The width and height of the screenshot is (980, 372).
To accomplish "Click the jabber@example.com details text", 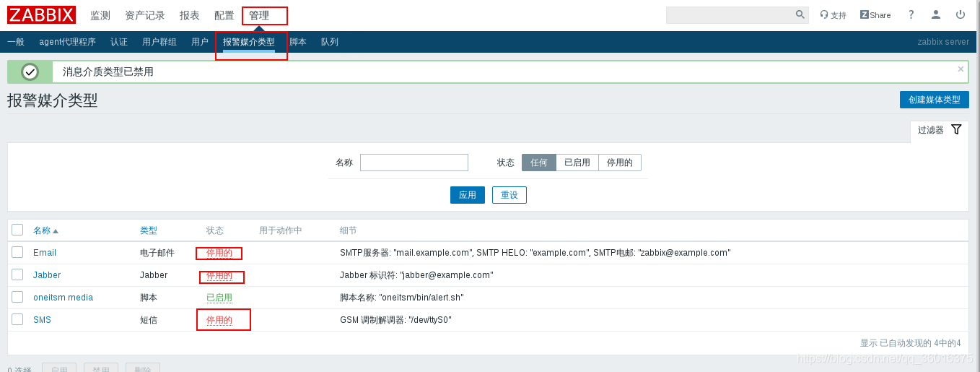I will click(416, 275).
